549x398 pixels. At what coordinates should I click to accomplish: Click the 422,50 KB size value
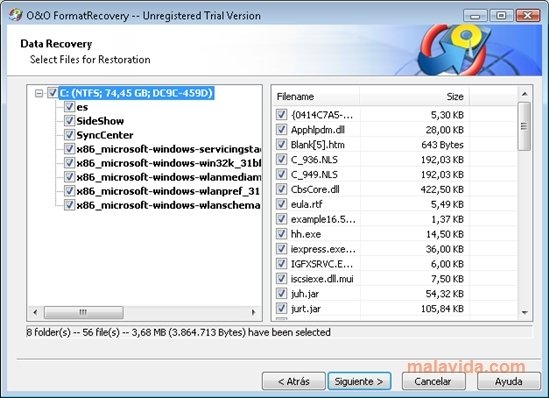pyautogui.click(x=442, y=189)
